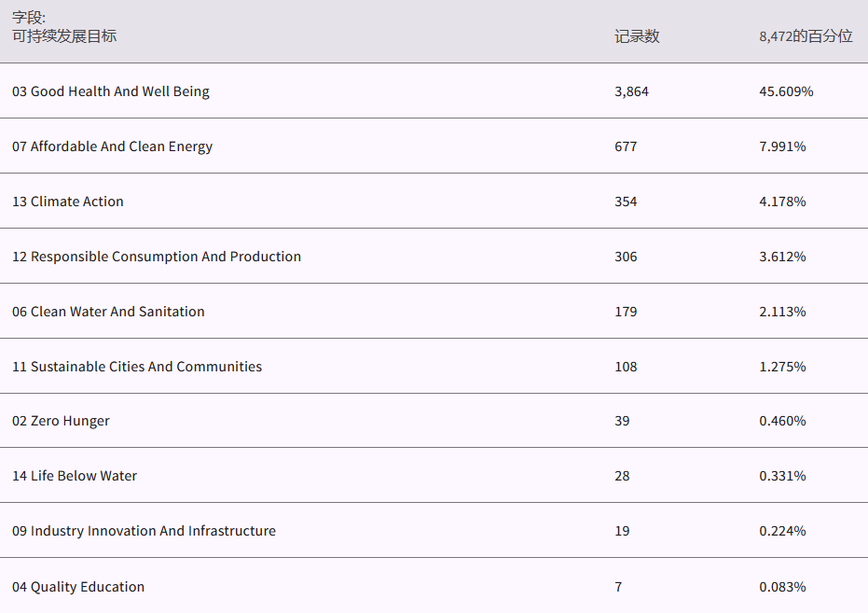Click the 14 Life Below Water label

tap(75, 476)
